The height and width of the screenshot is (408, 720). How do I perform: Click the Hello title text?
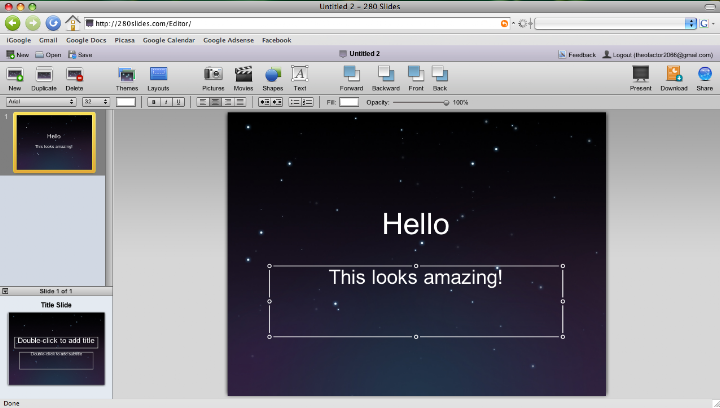point(416,224)
